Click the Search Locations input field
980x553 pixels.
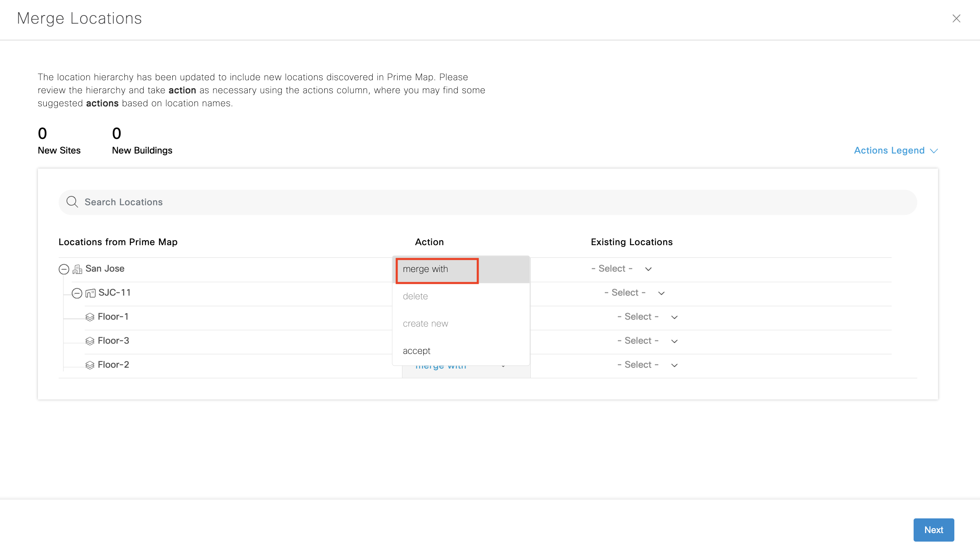(x=489, y=202)
